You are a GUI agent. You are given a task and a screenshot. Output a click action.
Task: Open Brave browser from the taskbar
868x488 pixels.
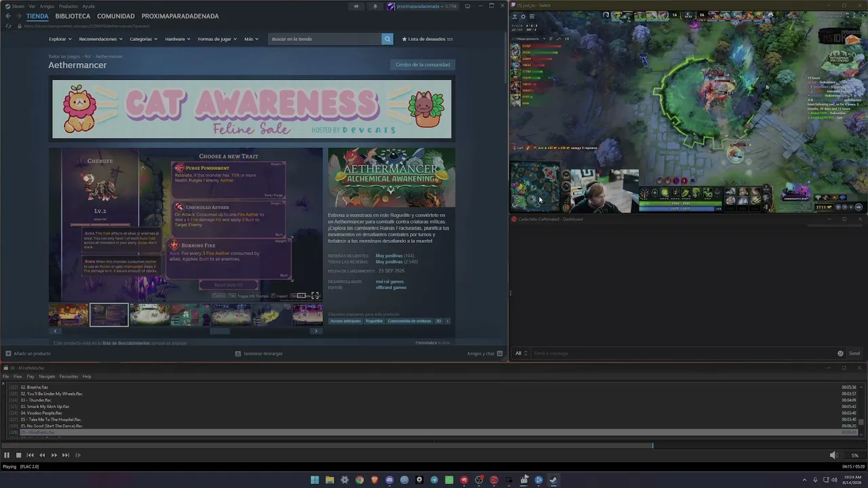pyautogui.click(x=374, y=480)
